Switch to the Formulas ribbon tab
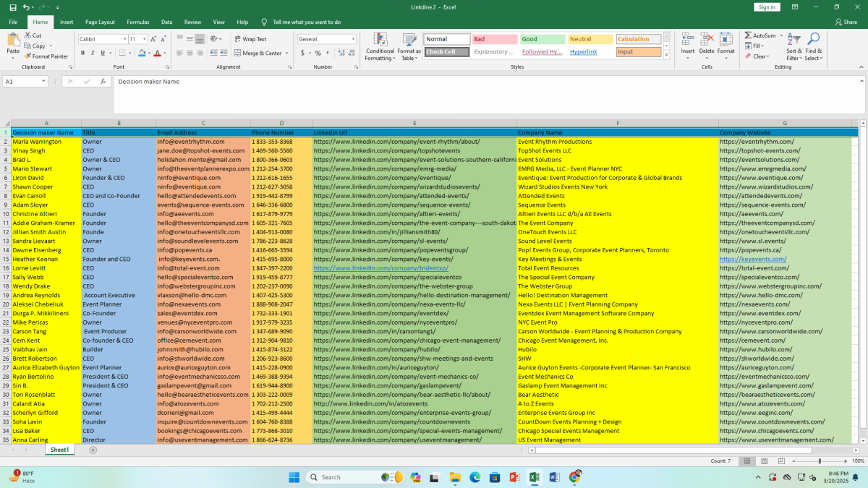 137,22
